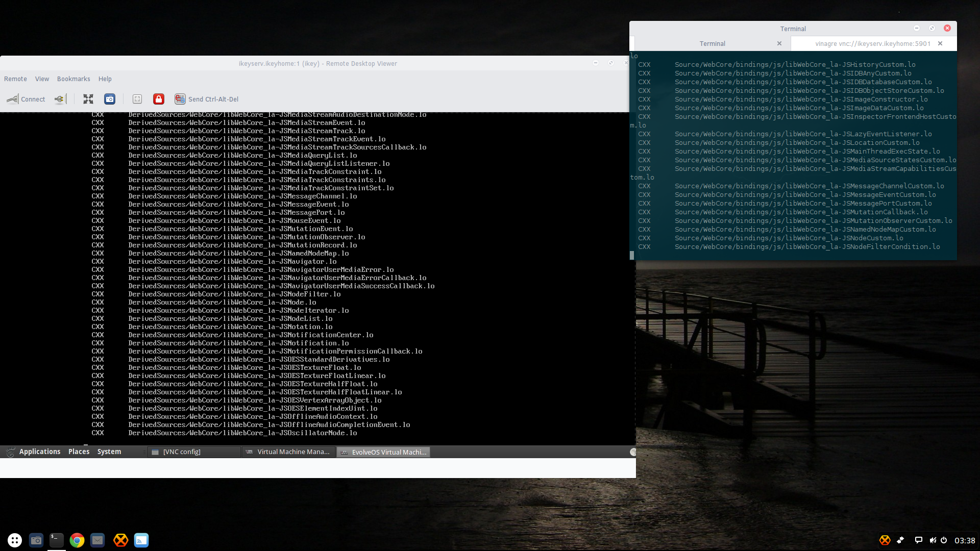Toggle fullscreen with the arrows icon
The image size is (980, 551).
pos(88,99)
